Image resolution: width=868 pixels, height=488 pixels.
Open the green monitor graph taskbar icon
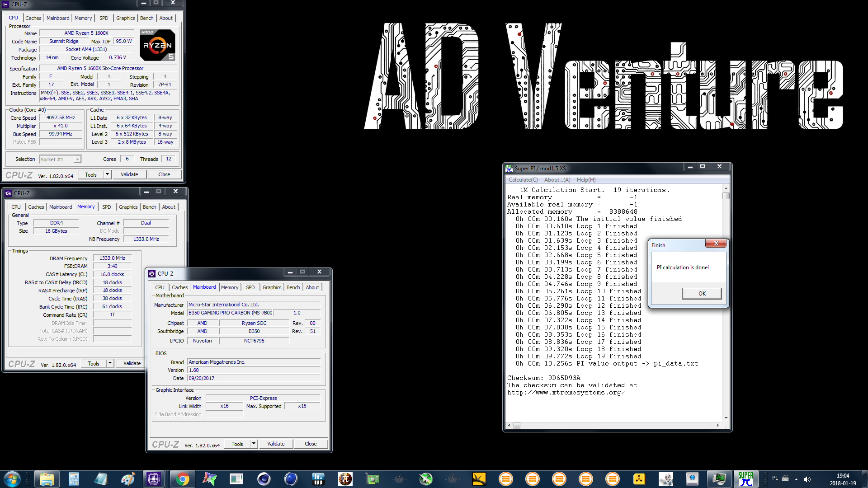[719, 479]
